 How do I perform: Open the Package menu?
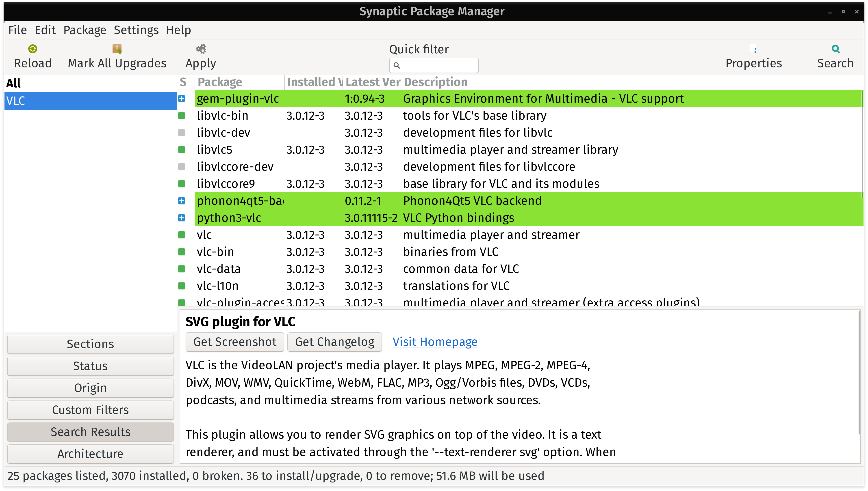[x=85, y=30]
